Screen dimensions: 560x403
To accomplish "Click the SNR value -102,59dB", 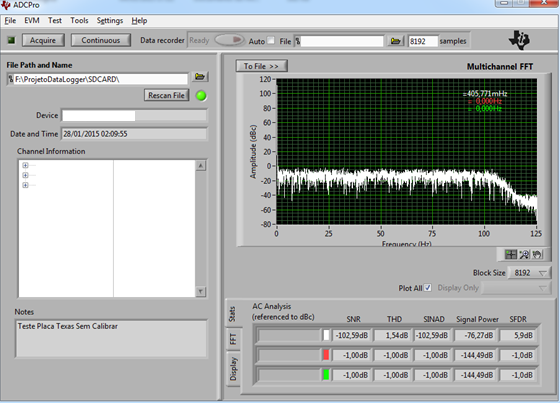I will tap(351, 335).
